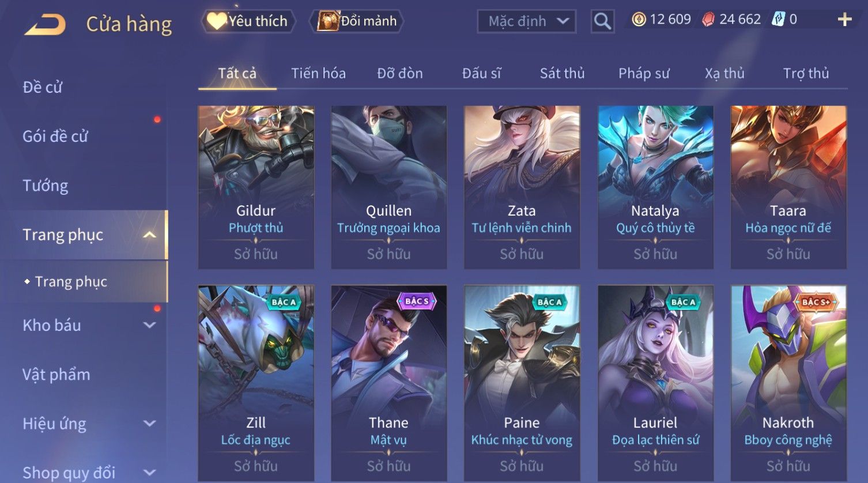Collapse the Trang phục sidebar section
The image size is (868, 483).
tap(149, 235)
